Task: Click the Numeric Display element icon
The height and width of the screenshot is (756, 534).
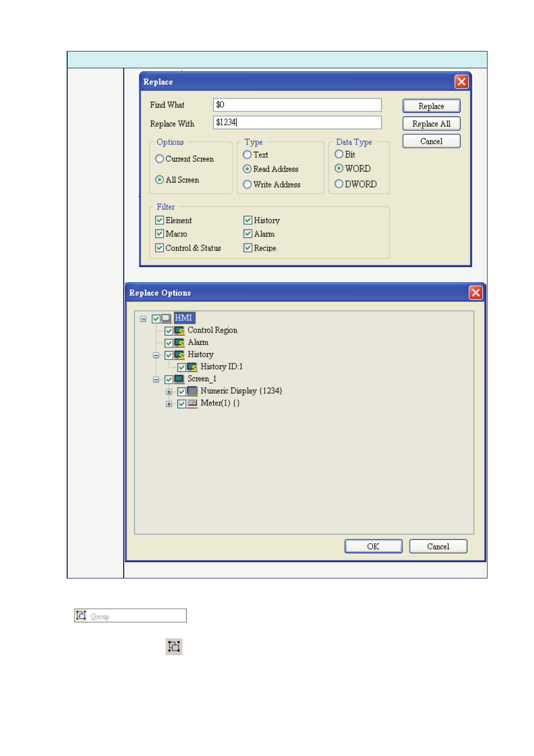Action: click(193, 391)
